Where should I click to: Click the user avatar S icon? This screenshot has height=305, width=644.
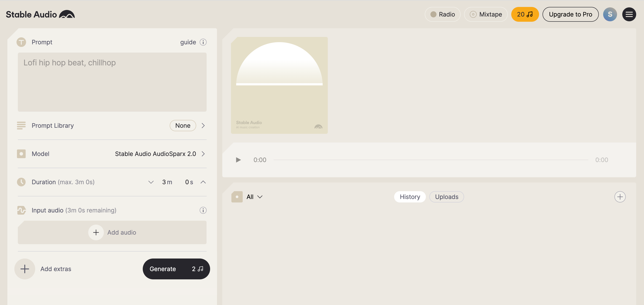click(x=610, y=15)
